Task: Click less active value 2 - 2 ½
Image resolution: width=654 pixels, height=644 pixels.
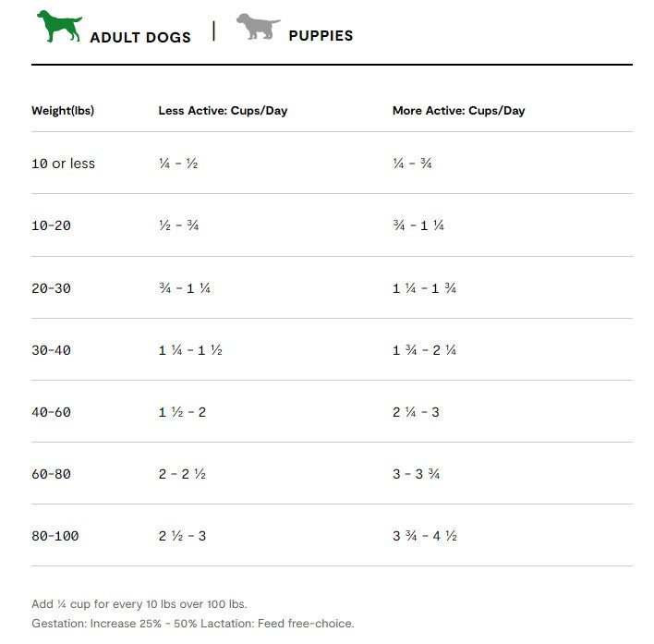Action: 181,474
